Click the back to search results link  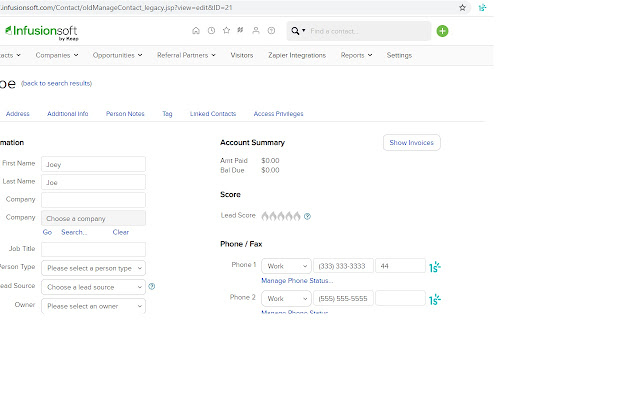57,83
